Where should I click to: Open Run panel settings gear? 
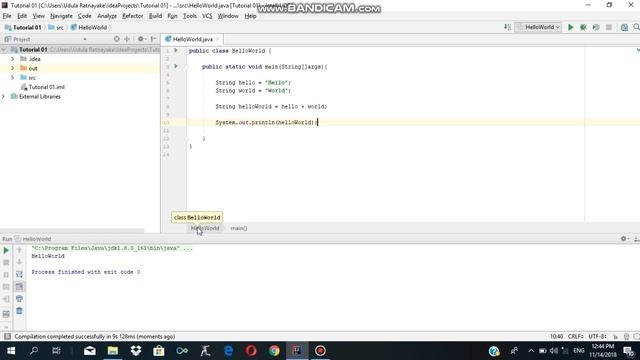624,239
